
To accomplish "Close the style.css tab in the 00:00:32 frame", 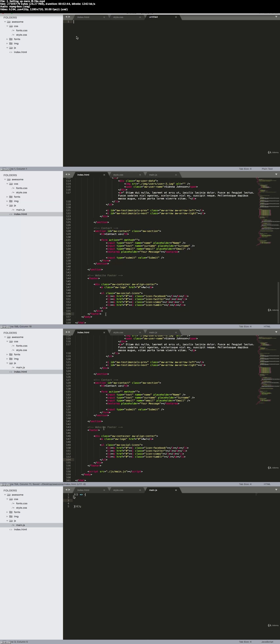I will coord(140,17).
